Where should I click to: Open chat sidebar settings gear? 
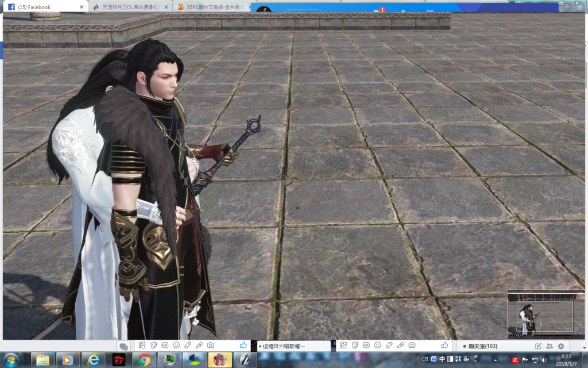[x=561, y=346]
